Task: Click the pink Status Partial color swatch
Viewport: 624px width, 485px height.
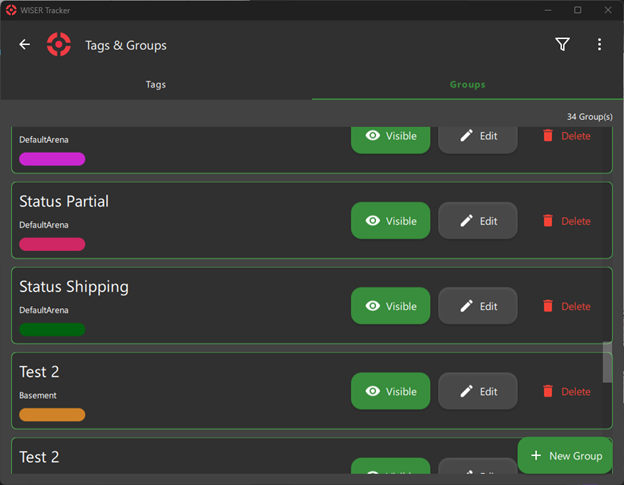Action: coord(52,244)
